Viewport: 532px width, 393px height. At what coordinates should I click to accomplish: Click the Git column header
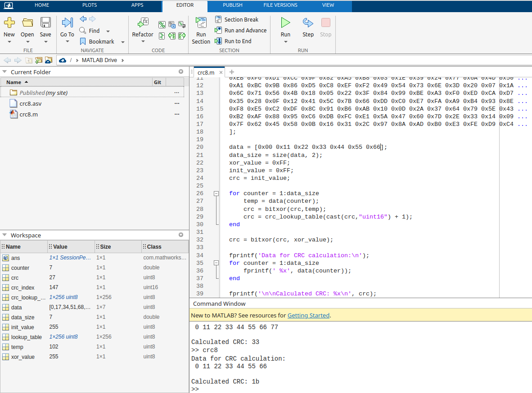point(158,82)
